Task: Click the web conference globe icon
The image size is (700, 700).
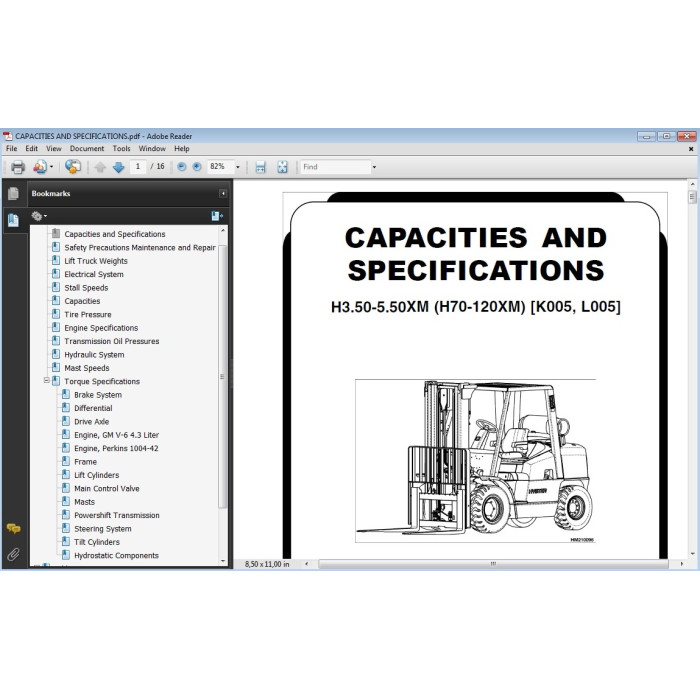Action: tap(73, 167)
